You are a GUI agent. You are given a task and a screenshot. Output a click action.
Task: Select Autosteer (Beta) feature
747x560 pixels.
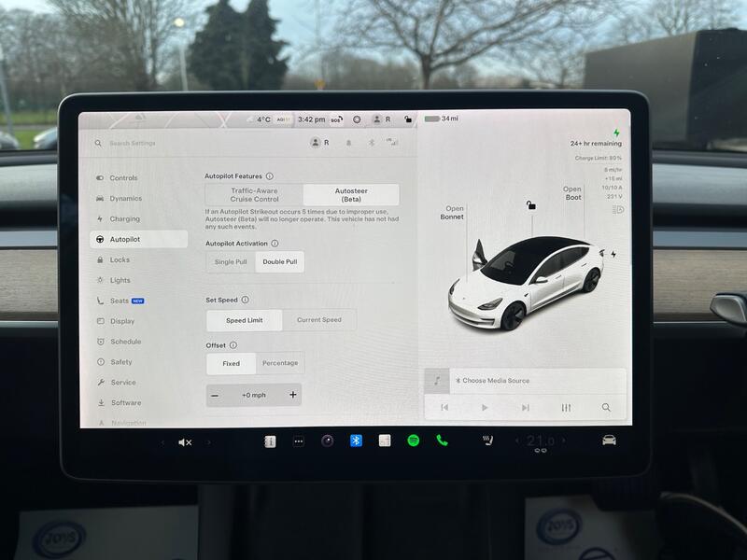pos(351,195)
